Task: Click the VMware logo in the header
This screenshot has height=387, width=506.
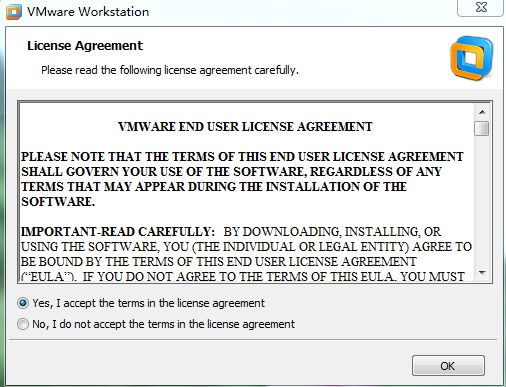Action: coord(472,58)
